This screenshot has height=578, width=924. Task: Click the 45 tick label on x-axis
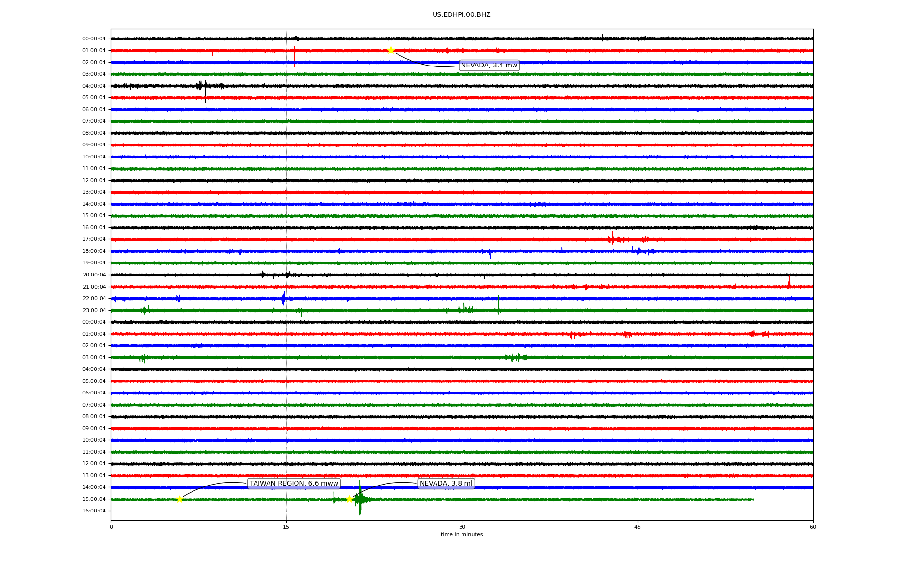tap(638, 527)
